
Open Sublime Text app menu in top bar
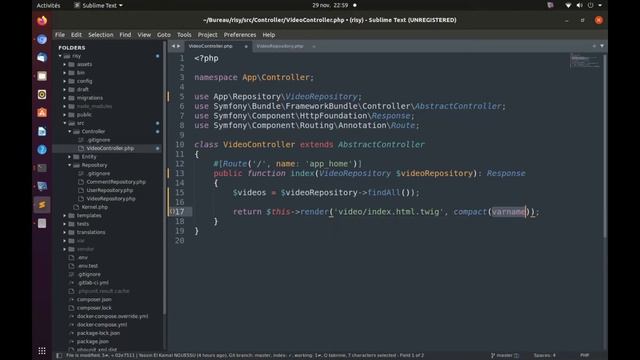click(98, 5)
